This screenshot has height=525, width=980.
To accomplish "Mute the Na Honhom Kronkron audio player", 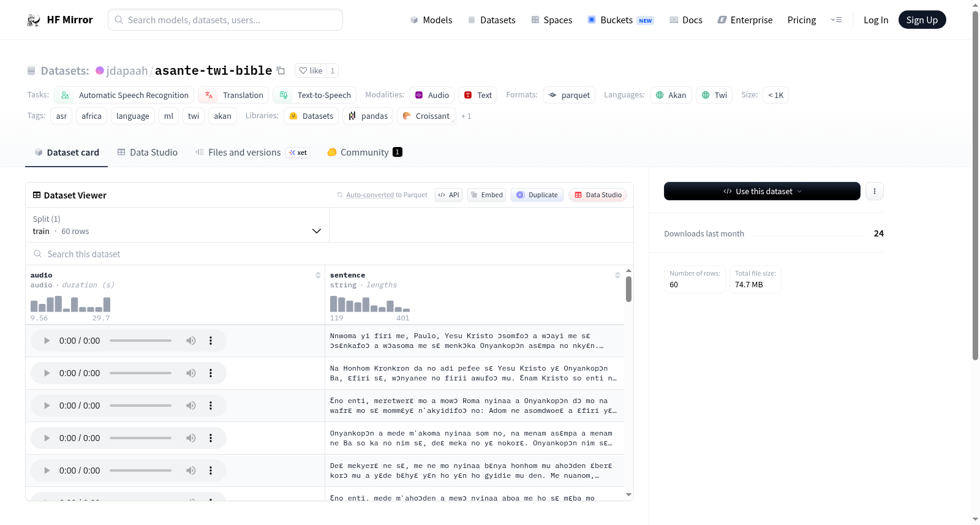I will click(x=191, y=373).
